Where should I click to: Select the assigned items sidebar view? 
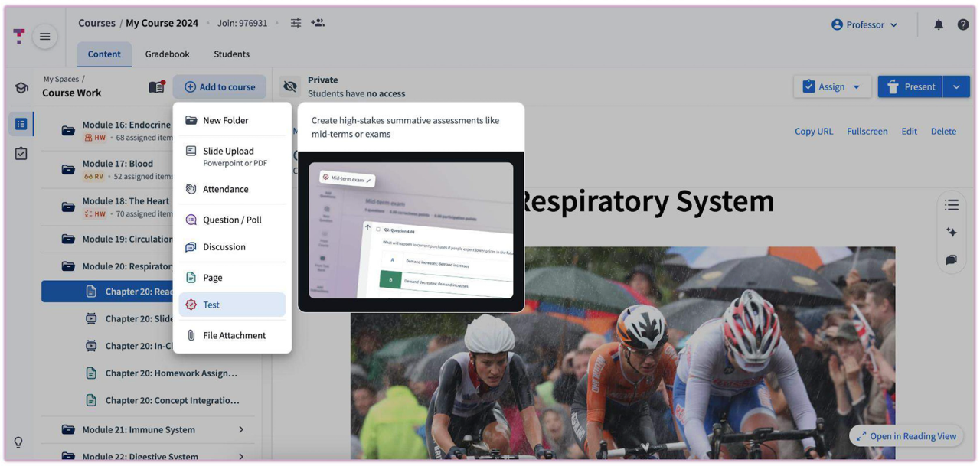pos(21,154)
